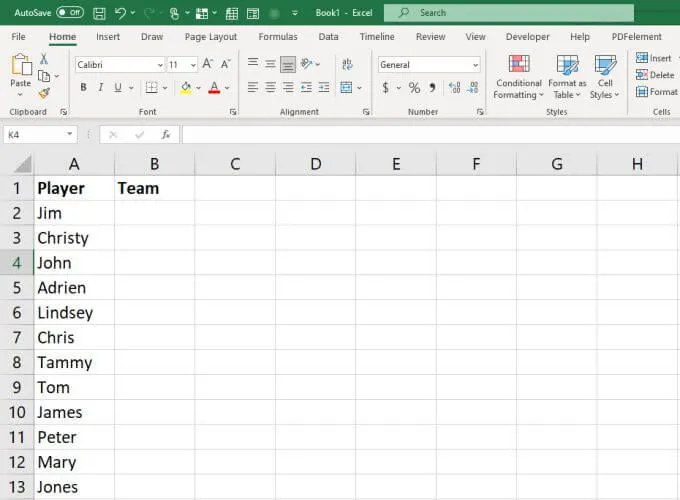Screen dimensions: 680x500
Task: Toggle Bold formatting
Action: coord(83,88)
